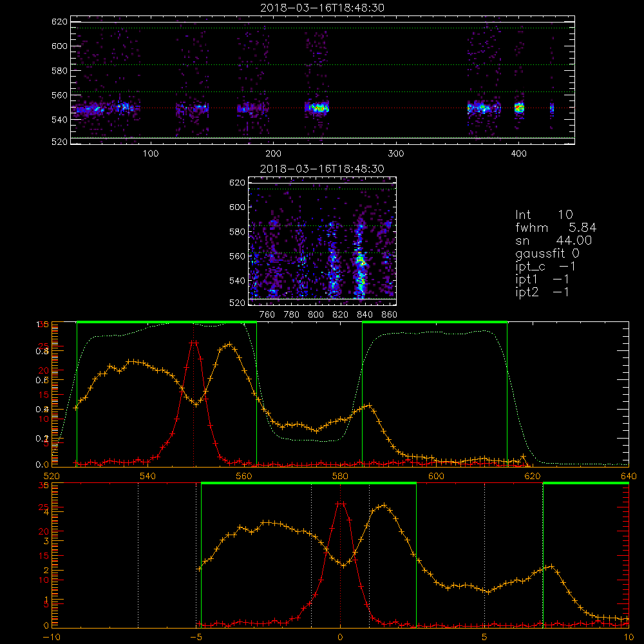Click the 580 y-axis label of the top image

click(x=59, y=70)
